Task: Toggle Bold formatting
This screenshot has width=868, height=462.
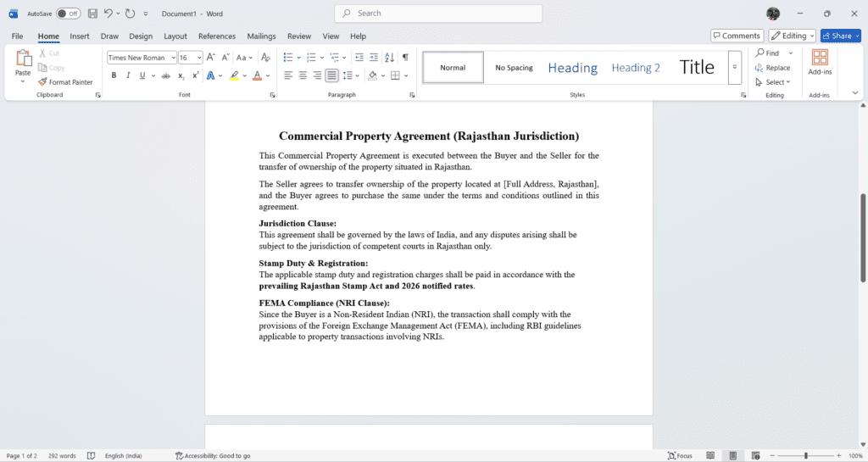Action: click(114, 75)
